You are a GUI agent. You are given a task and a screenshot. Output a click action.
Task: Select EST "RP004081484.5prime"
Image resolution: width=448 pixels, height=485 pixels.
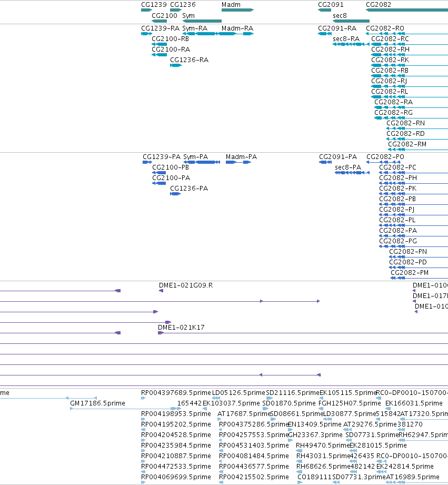(x=254, y=456)
